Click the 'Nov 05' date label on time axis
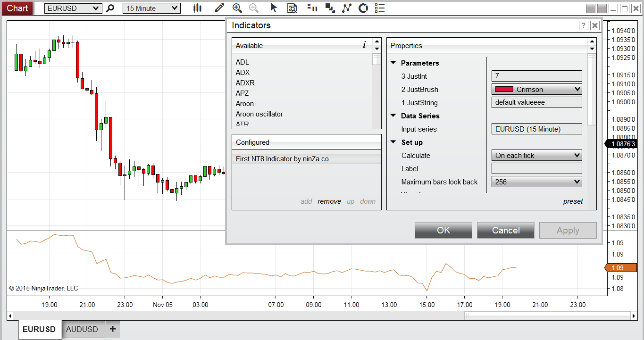Image resolution: width=644 pixels, height=340 pixels. click(163, 305)
